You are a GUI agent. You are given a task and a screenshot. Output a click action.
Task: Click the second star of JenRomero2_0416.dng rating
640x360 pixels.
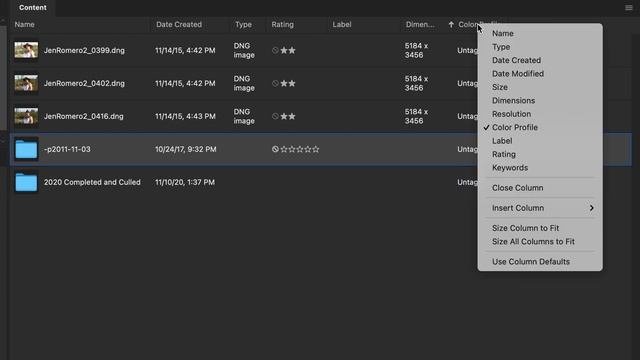[x=292, y=116]
